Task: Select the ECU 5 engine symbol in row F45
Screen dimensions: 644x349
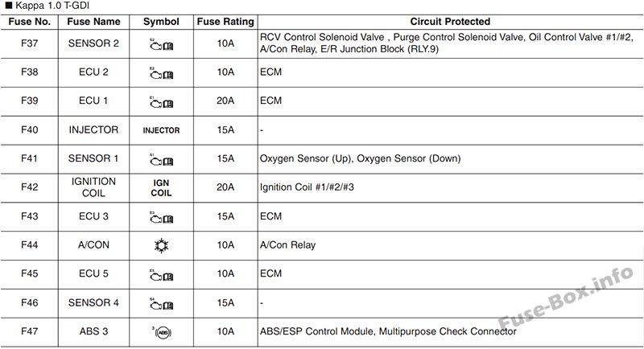Action: point(162,275)
